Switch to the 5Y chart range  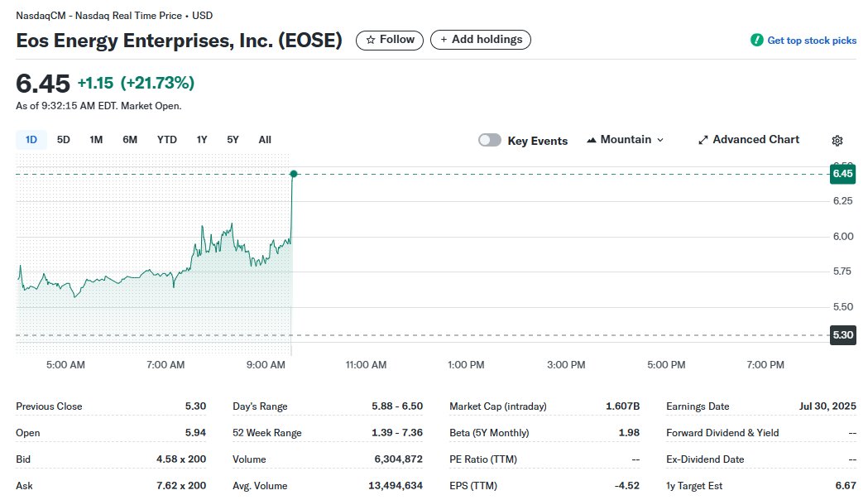pyautogui.click(x=233, y=140)
